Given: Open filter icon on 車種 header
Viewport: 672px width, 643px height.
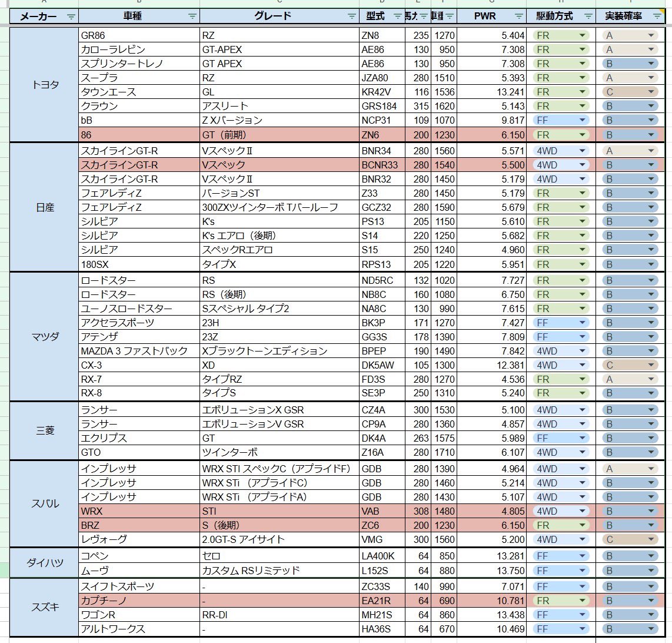Looking at the screenshot, I should (x=192, y=16).
